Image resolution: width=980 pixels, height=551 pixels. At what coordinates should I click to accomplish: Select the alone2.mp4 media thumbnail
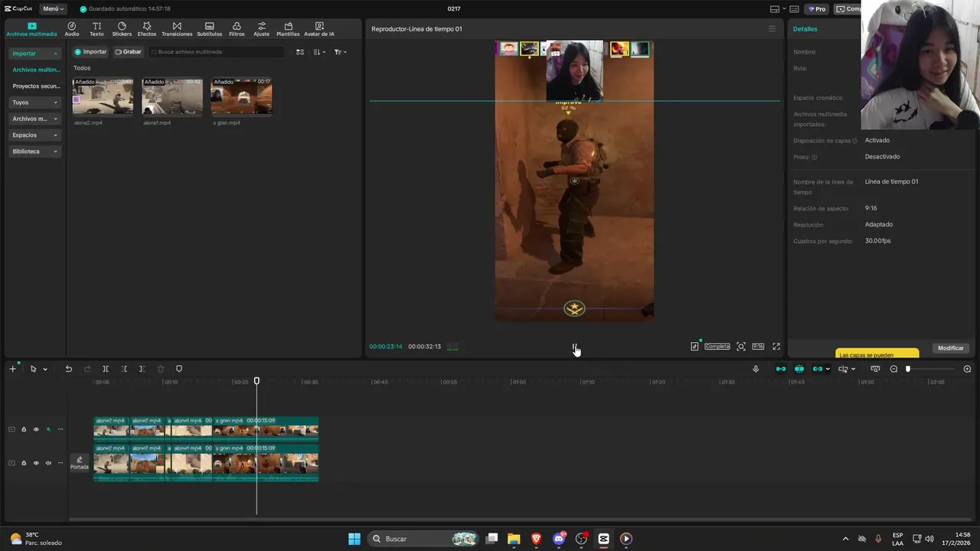(103, 96)
